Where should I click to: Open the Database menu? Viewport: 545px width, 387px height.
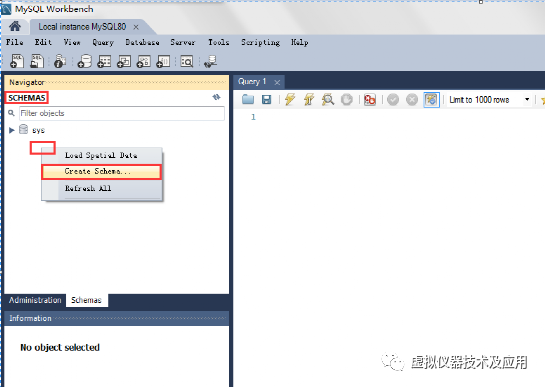point(142,42)
